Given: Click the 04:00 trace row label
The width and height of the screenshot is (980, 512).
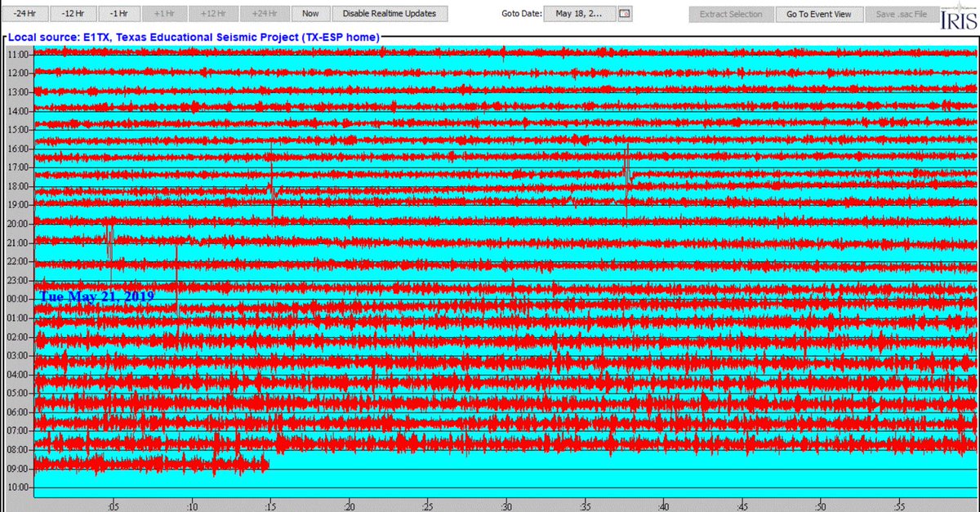Looking at the screenshot, I should coord(19,375).
